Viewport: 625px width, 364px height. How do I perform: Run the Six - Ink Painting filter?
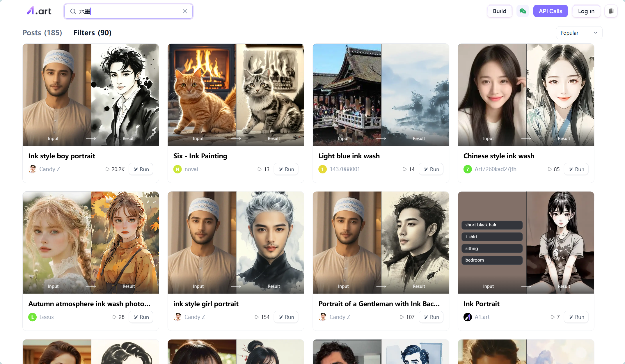[286, 169]
